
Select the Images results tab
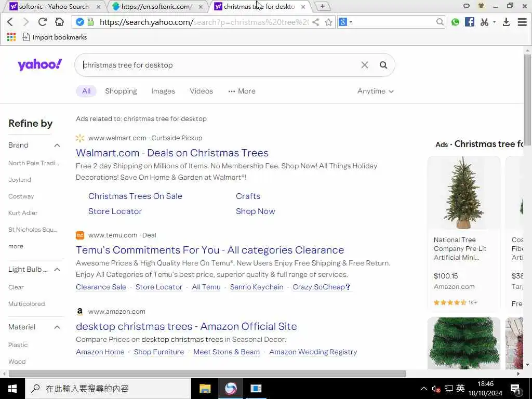click(x=163, y=91)
